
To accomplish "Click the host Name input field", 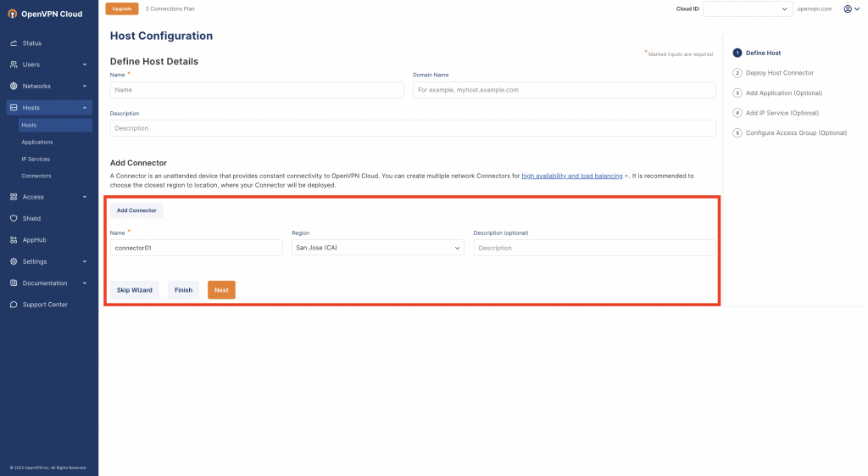I will pos(257,90).
